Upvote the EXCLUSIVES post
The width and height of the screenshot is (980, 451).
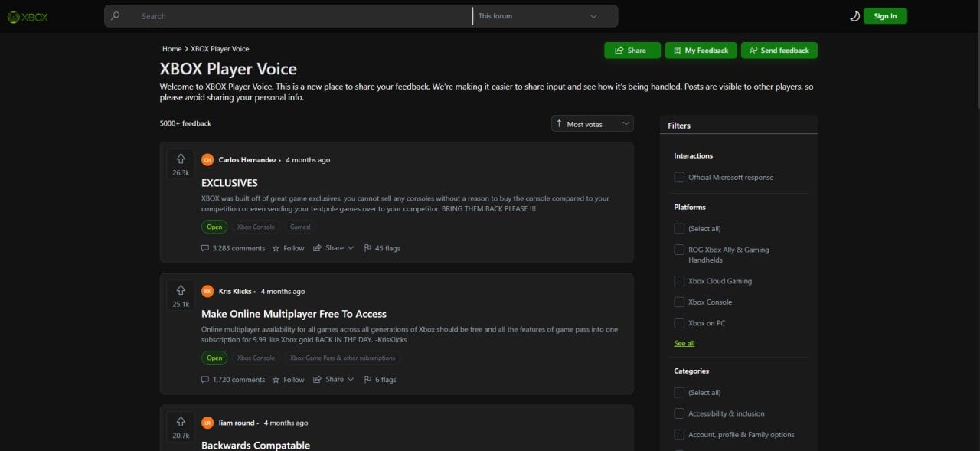click(x=181, y=159)
